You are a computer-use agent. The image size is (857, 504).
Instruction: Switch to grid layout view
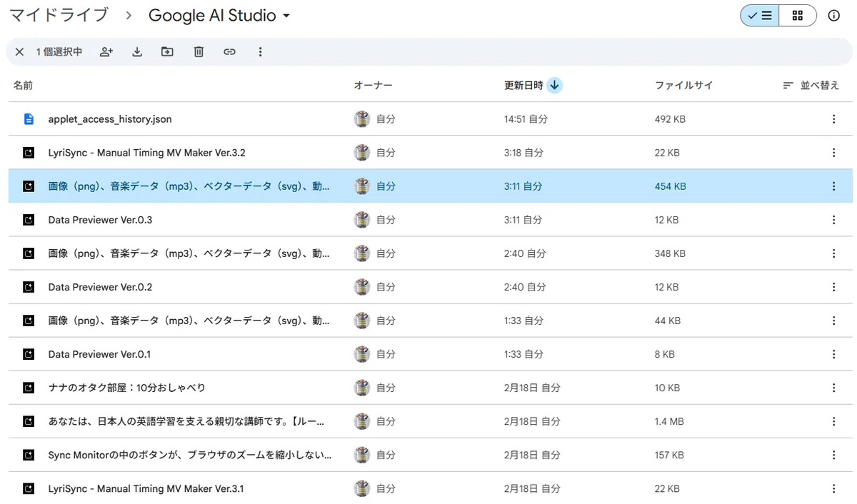point(798,16)
